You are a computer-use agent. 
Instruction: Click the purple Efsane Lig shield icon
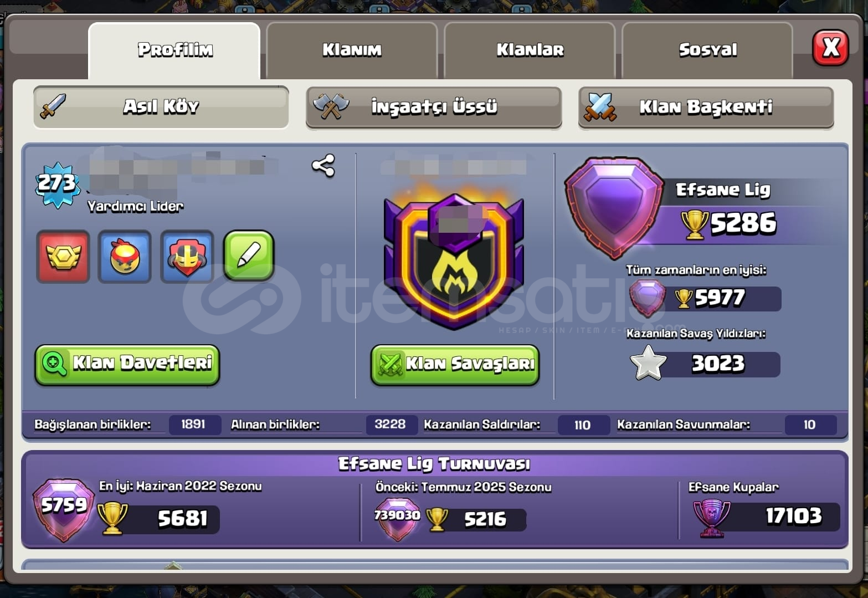point(614,207)
